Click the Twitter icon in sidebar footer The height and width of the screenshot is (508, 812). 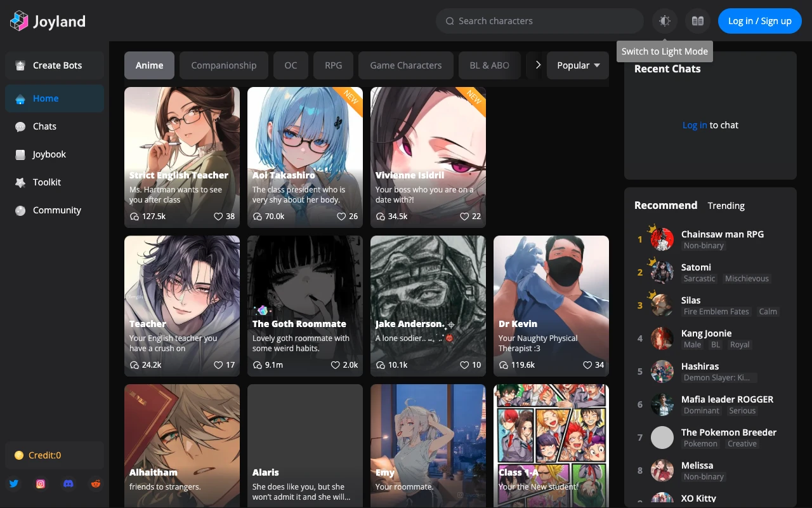coord(14,484)
